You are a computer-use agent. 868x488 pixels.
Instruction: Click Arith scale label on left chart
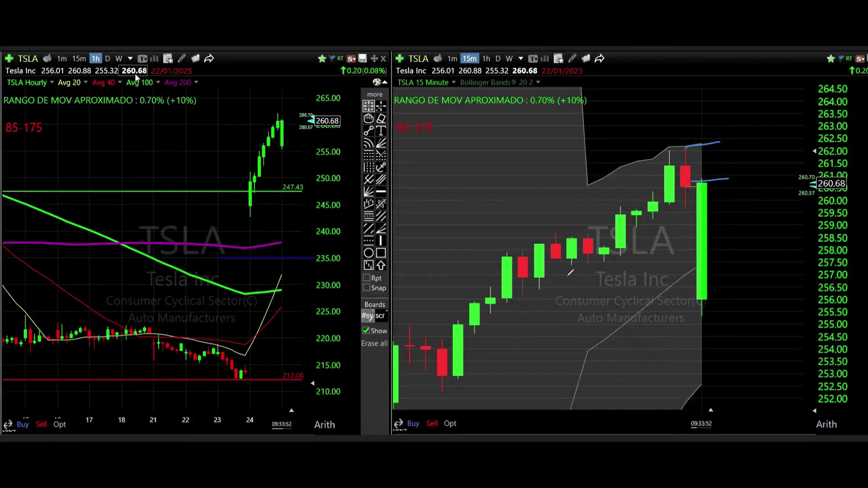[x=325, y=425]
